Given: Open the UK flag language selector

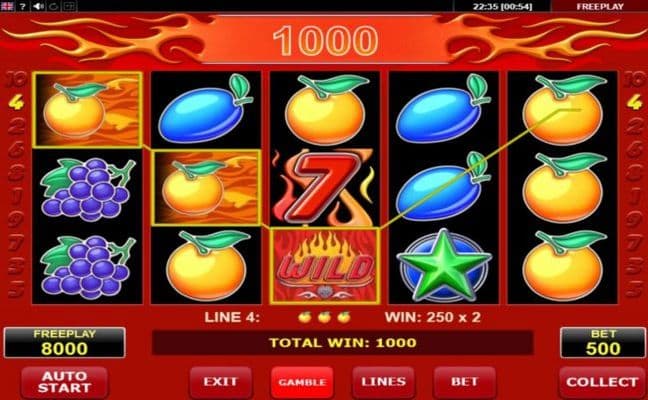Looking at the screenshot, I should 7,6.
